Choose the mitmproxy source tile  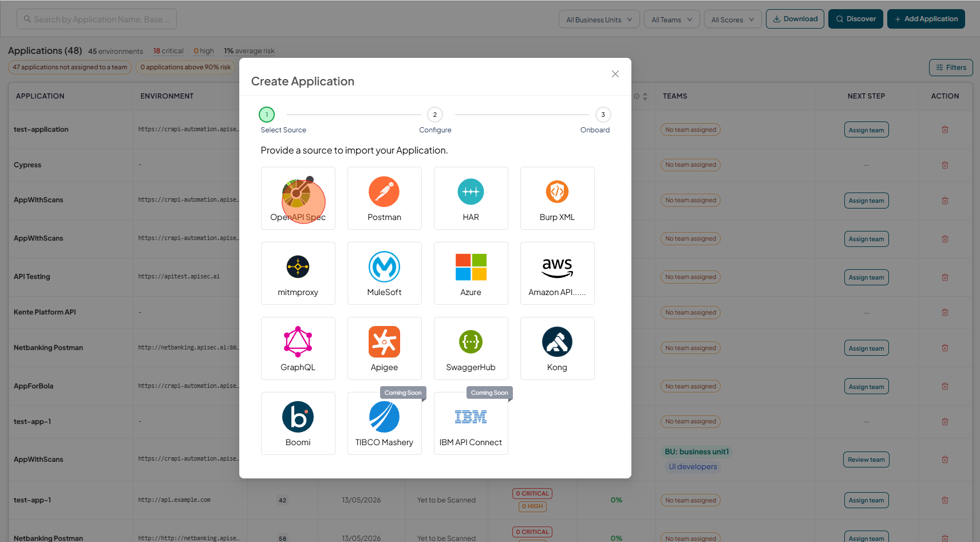(x=298, y=273)
